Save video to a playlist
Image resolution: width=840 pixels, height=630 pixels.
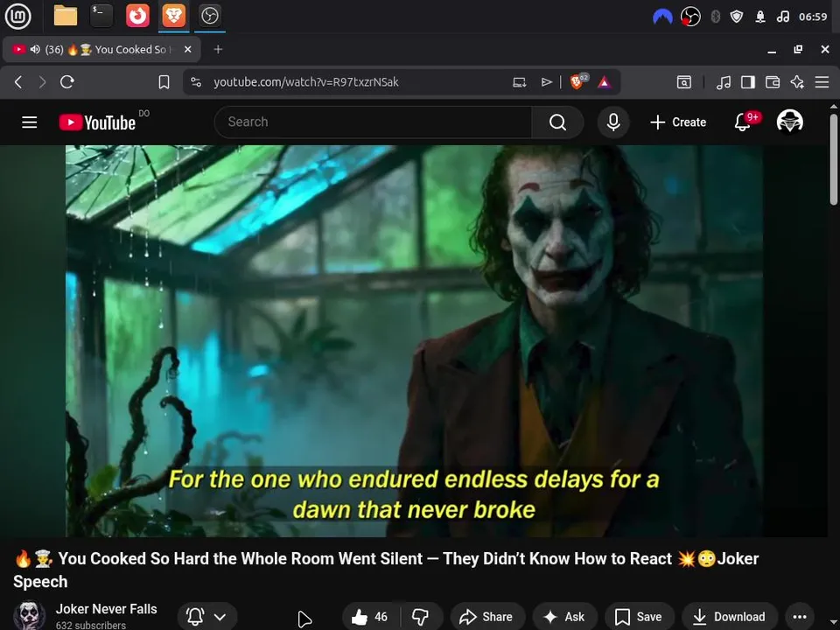pyautogui.click(x=639, y=617)
